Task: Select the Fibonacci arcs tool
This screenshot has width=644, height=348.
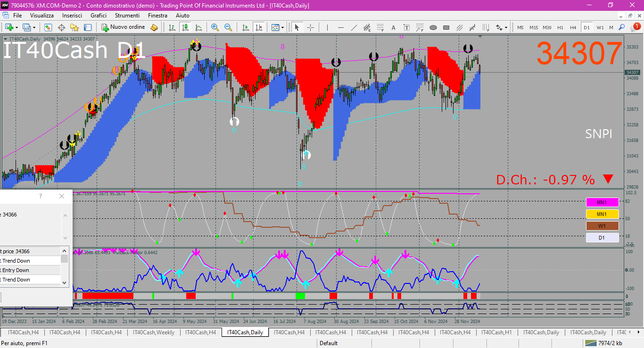Action: (420, 27)
